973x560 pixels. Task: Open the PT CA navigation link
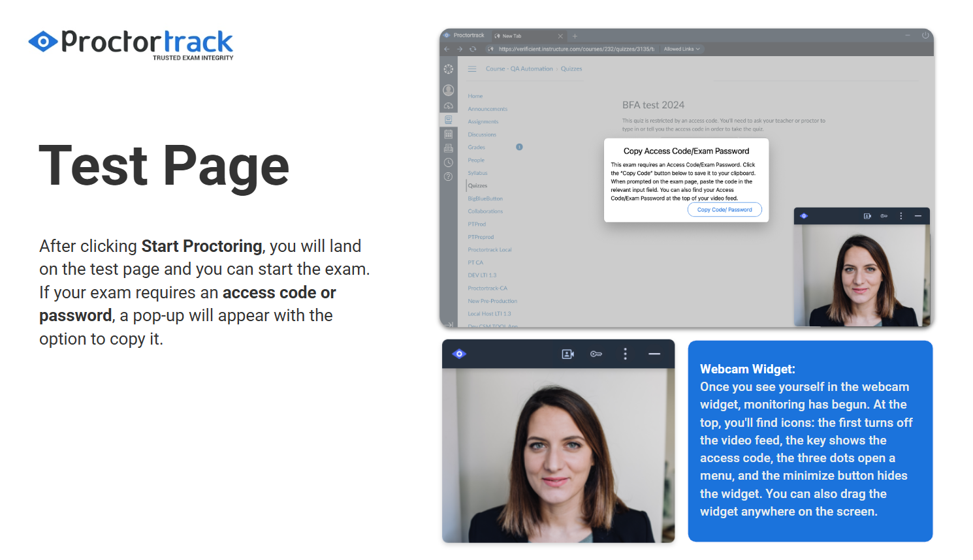(x=475, y=262)
